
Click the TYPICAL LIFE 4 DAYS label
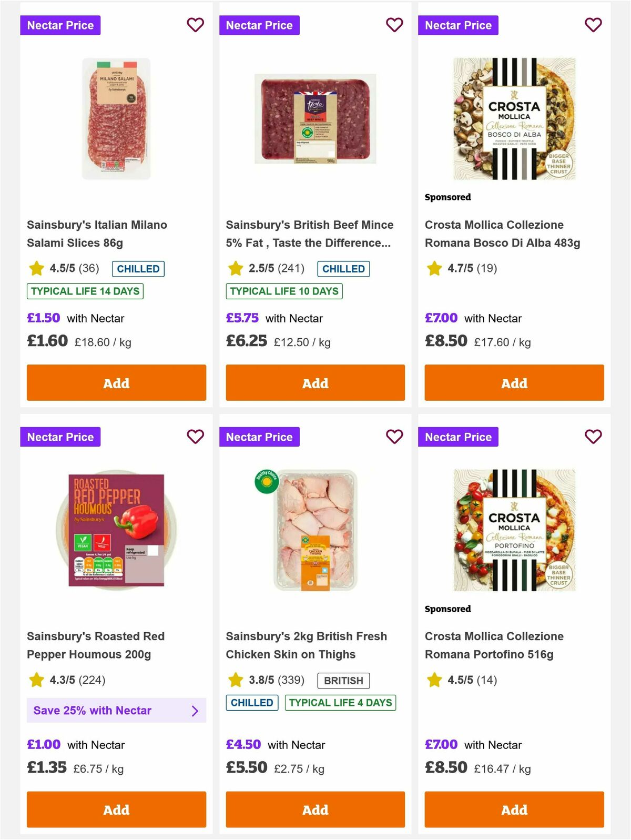tap(340, 702)
